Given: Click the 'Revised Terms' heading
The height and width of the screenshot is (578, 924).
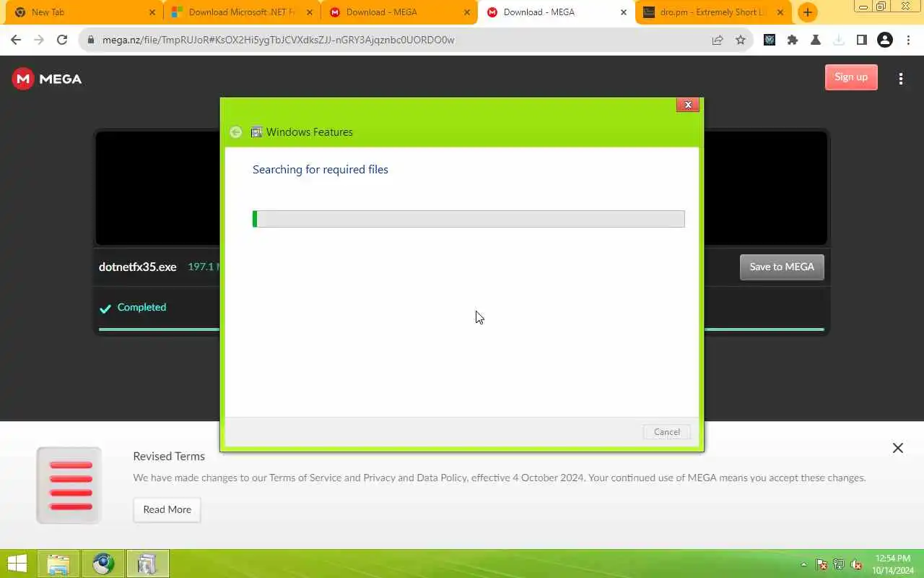Looking at the screenshot, I should click(169, 456).
